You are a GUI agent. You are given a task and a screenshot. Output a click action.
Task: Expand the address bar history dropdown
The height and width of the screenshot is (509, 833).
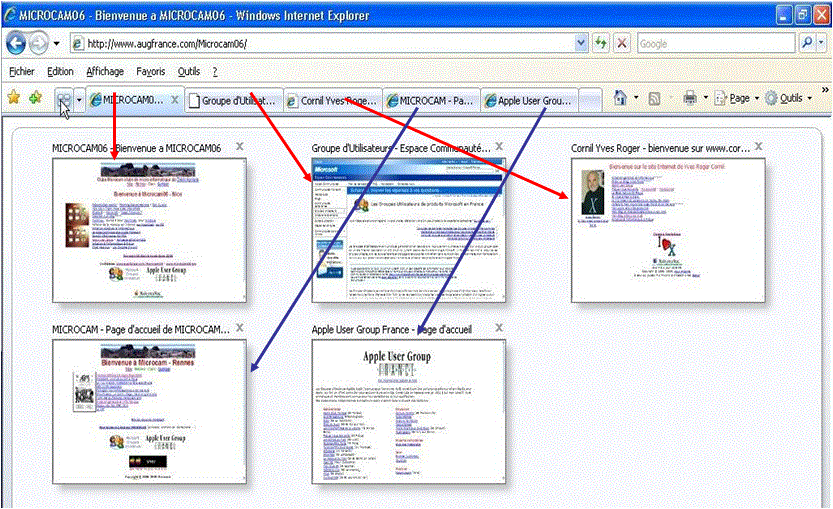(x=581, y=44)
